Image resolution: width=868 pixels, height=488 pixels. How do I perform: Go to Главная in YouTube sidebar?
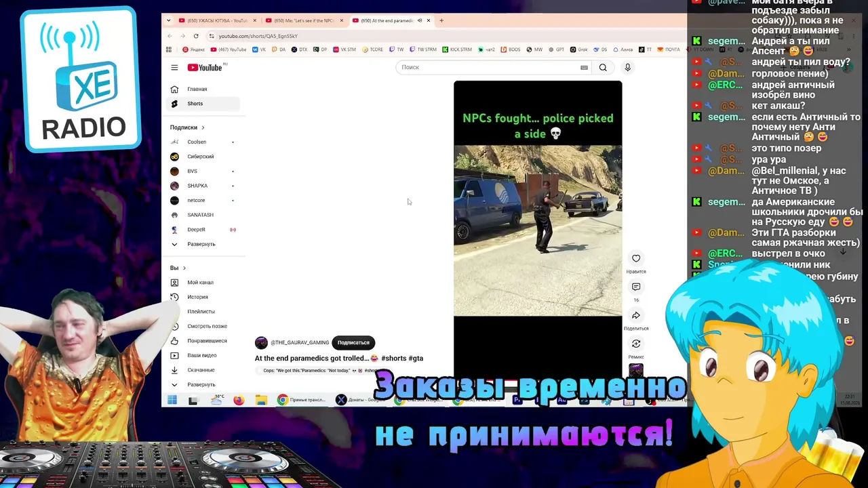point(204,89)
